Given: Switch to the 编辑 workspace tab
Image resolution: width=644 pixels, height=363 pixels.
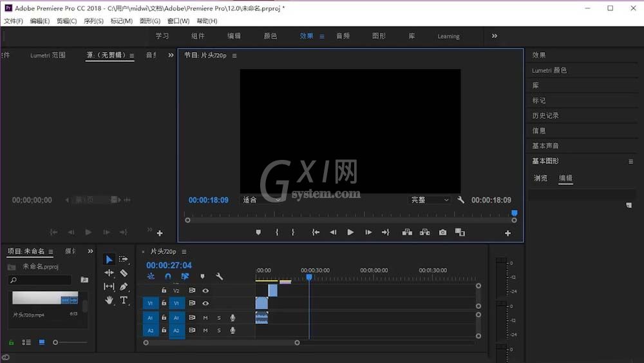Looking at the screenshot, I should [234, 36].
